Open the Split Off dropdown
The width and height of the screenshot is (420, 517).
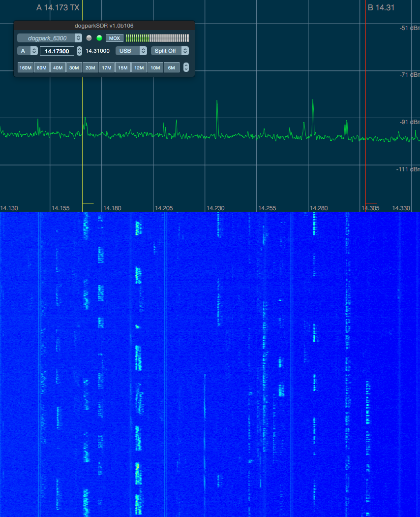click(x=170, y=51)
